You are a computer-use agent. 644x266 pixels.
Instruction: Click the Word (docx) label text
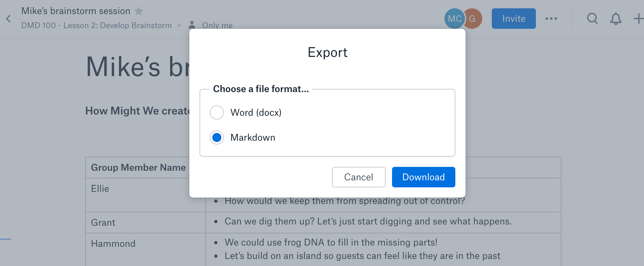(x=256, y=113)
